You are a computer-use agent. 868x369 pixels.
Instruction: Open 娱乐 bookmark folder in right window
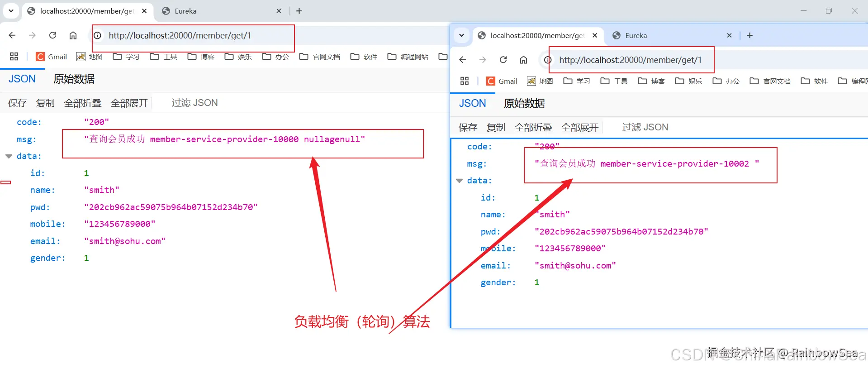pyautogui.click(x=689, y=81)
